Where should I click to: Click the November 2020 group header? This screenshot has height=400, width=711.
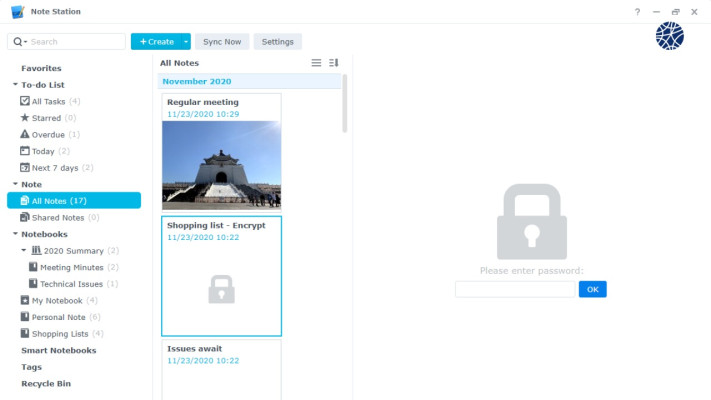pyautogui.click(x=249, y=81)
